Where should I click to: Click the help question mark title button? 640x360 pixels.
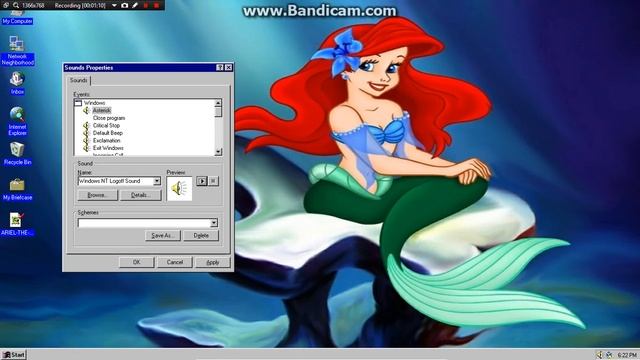pos(220,68)
